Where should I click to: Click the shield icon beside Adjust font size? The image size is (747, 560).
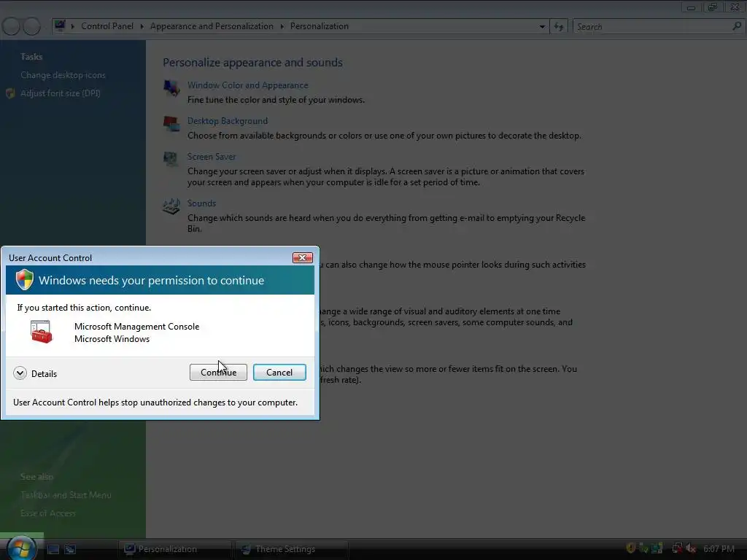click(10, 93)
